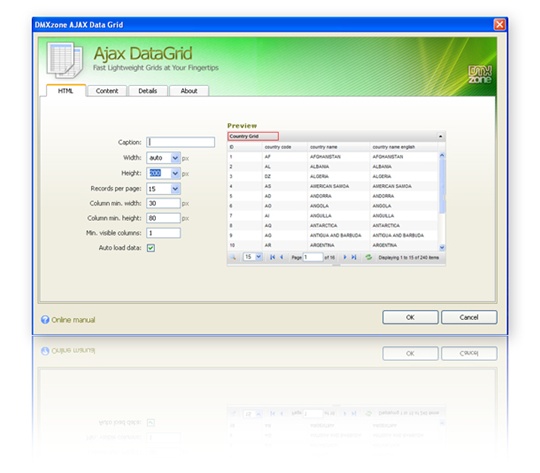Screen dimensions: 540x473
Task: Click the Page number field in grid footer
Action: coord(313,257)
